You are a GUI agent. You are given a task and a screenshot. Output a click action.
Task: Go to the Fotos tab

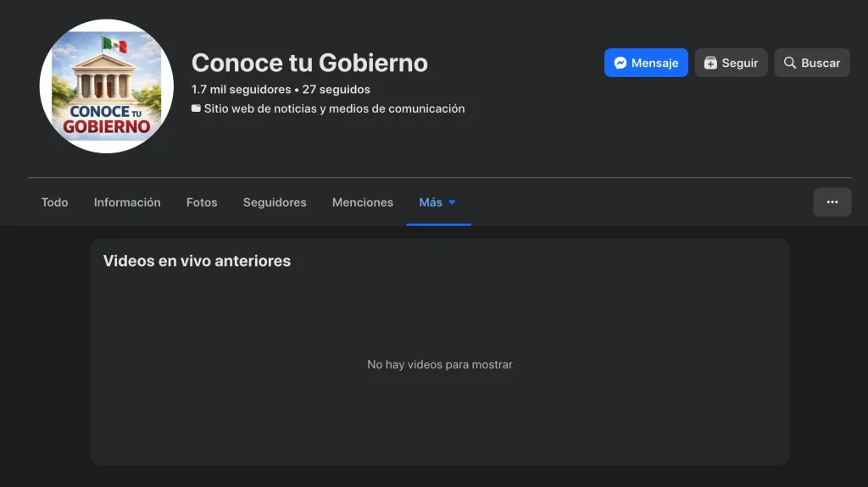point(202,202)
